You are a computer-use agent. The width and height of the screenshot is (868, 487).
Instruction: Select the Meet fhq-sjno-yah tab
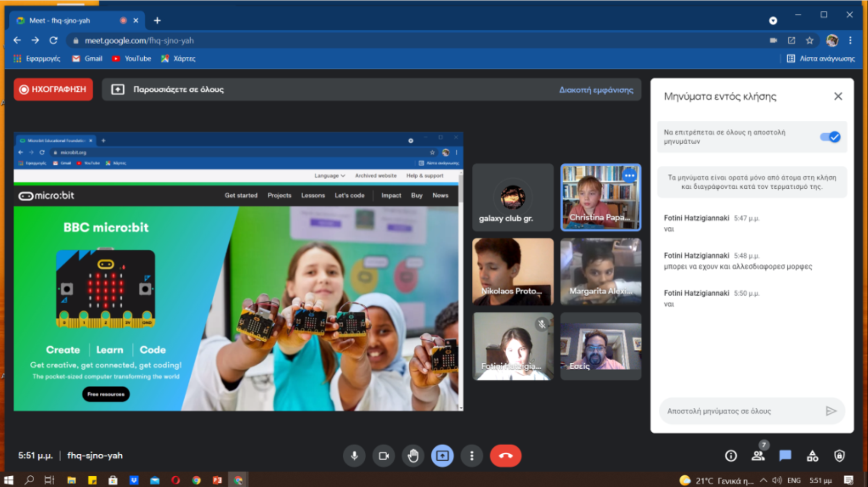click(x=77, y=21)
